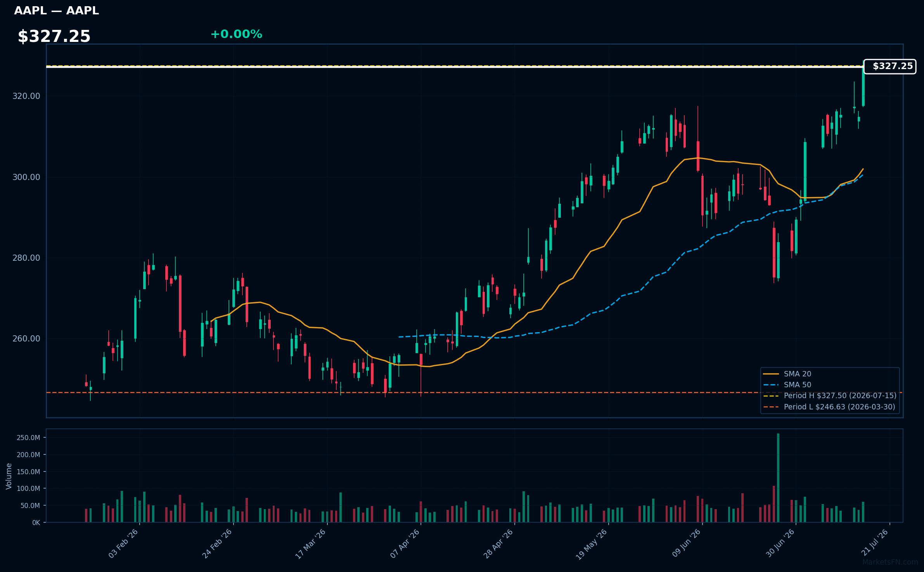Click the Volume axis title

9,476
